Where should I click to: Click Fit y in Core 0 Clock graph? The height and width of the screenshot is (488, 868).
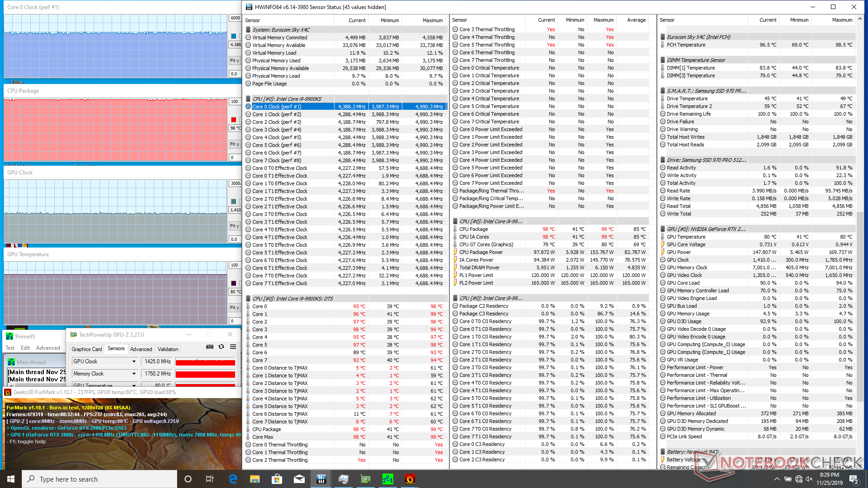(x=235, y=61)
